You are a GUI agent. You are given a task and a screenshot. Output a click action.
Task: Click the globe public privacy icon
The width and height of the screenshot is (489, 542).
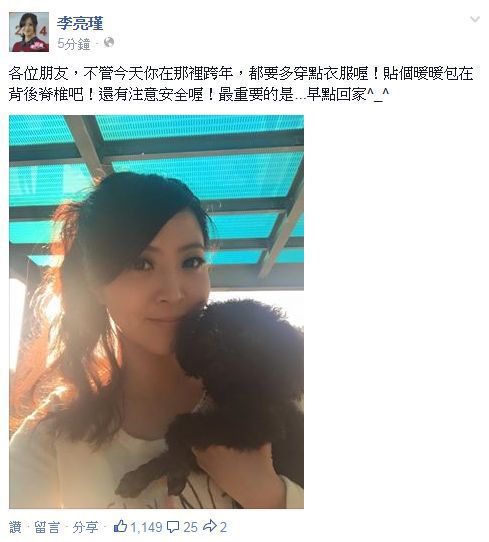pyautogui.click(x=109, y=43)
